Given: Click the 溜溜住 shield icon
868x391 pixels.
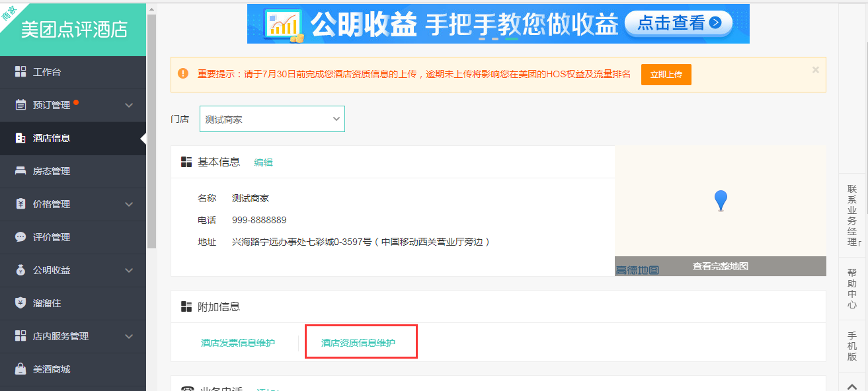Looking at the screenshot, I should [20, 303].
